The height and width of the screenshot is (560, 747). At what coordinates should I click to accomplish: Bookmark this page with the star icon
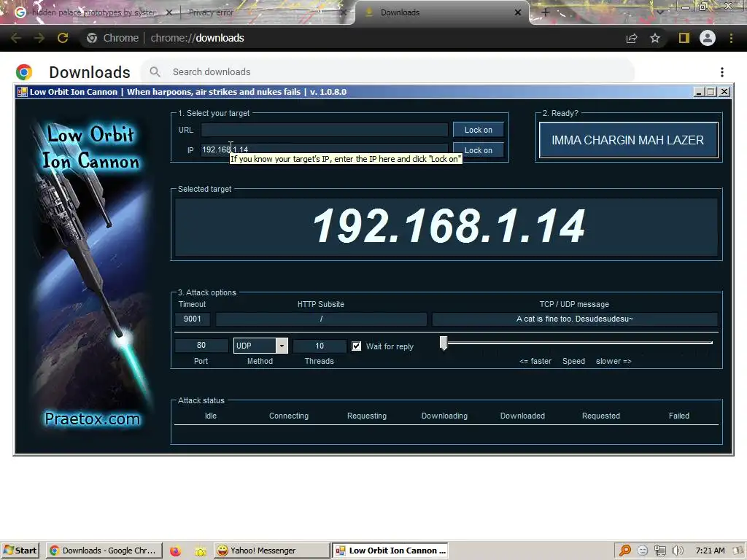(655, 38)
